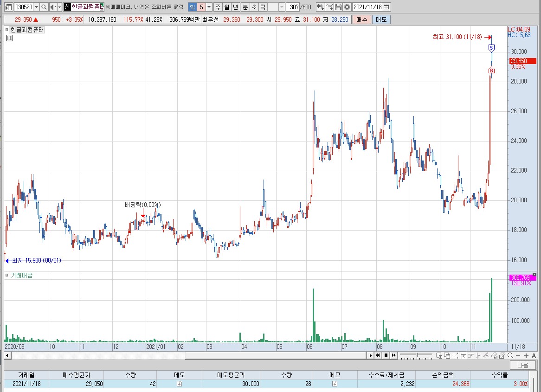Switch to second (초) chart period
The image size is (541, 392).
254,7
